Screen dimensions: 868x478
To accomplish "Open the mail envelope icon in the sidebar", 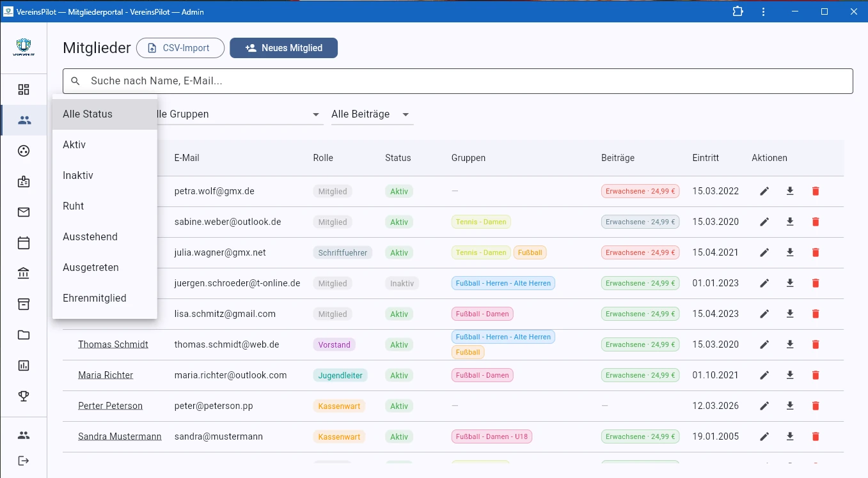I will 24,212.
